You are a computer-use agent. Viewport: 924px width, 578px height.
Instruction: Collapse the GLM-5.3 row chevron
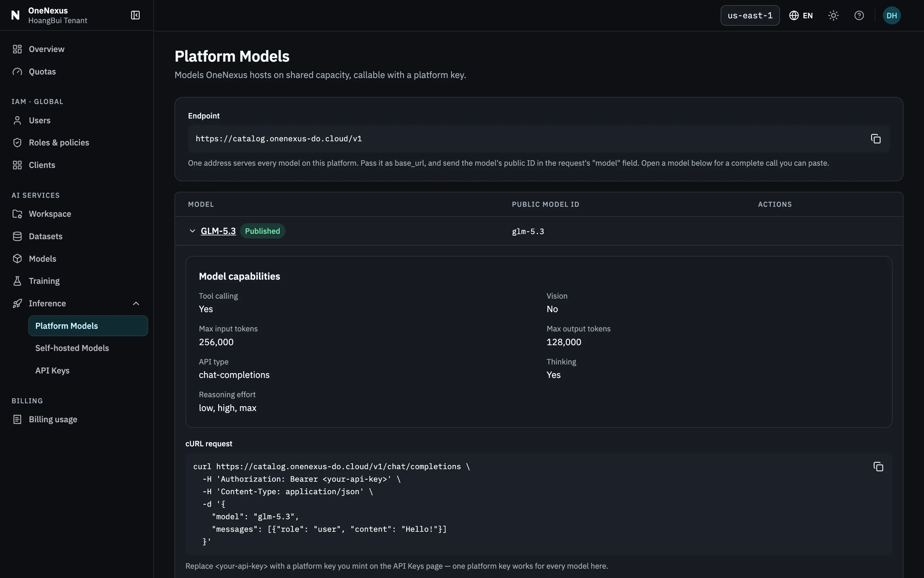tap(193, 231)
